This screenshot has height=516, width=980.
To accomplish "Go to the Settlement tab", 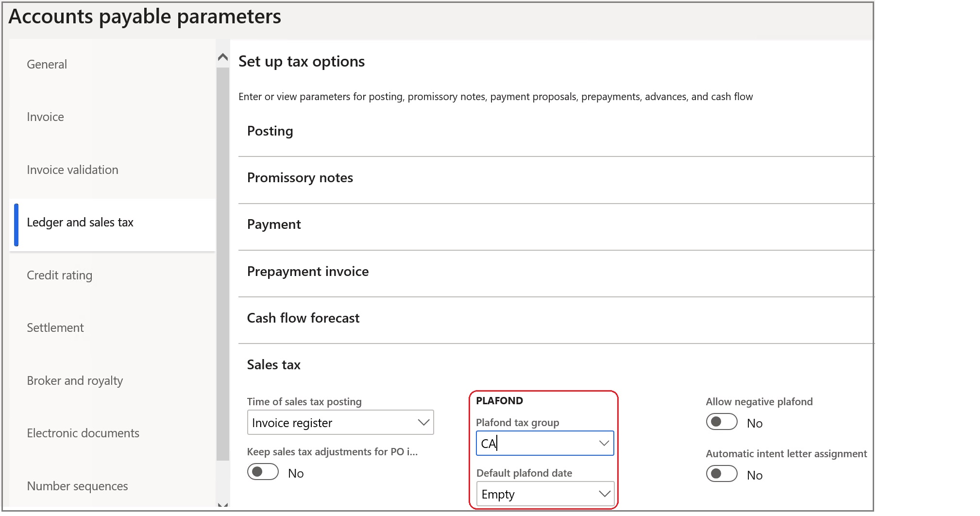I will tap(55, 328).
